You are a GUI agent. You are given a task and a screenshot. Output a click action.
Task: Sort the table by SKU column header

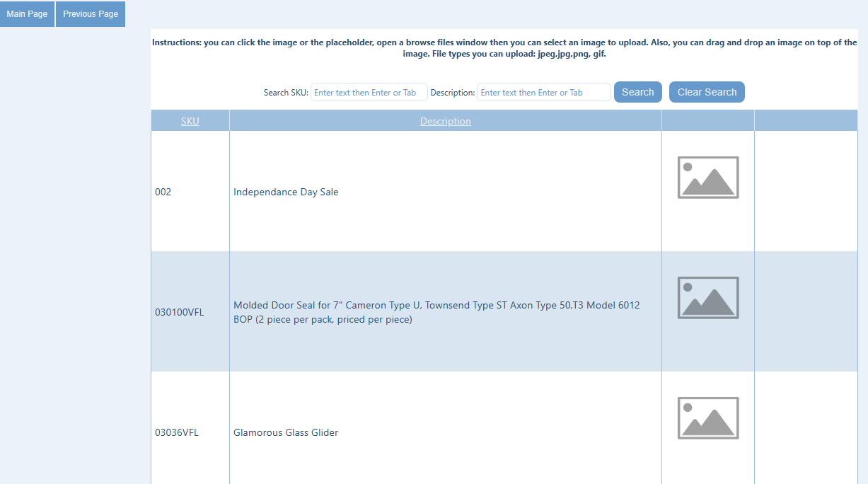coord(190,121)
